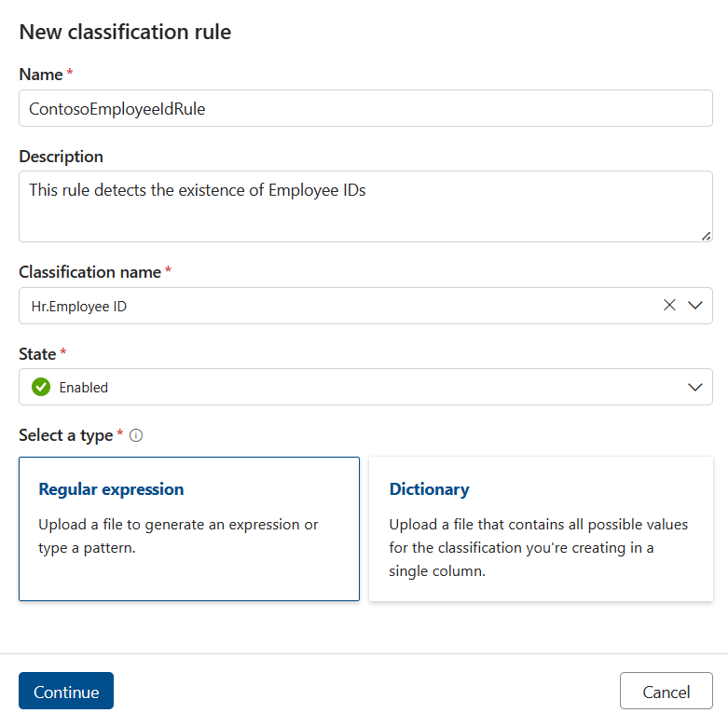Grab the Description box resize handle
Image resolution: width=728 pixels, height=727 pixels.
pos(707,237)
